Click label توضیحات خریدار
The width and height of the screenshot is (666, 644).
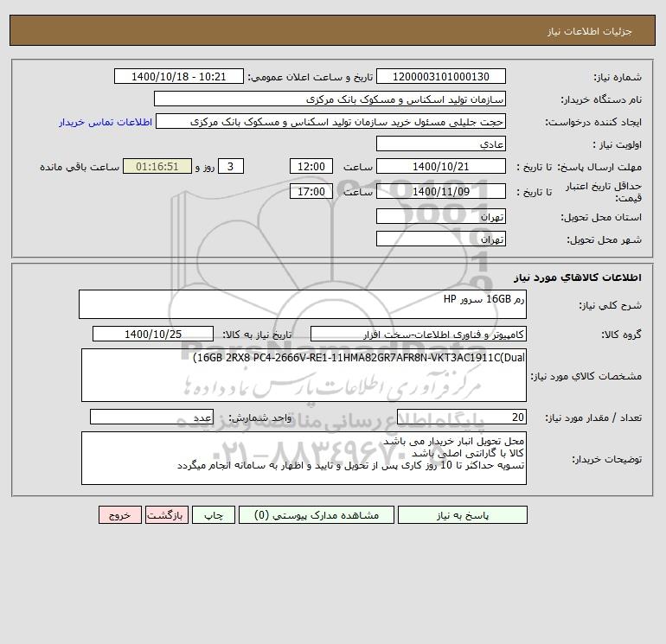coord(606,459)
